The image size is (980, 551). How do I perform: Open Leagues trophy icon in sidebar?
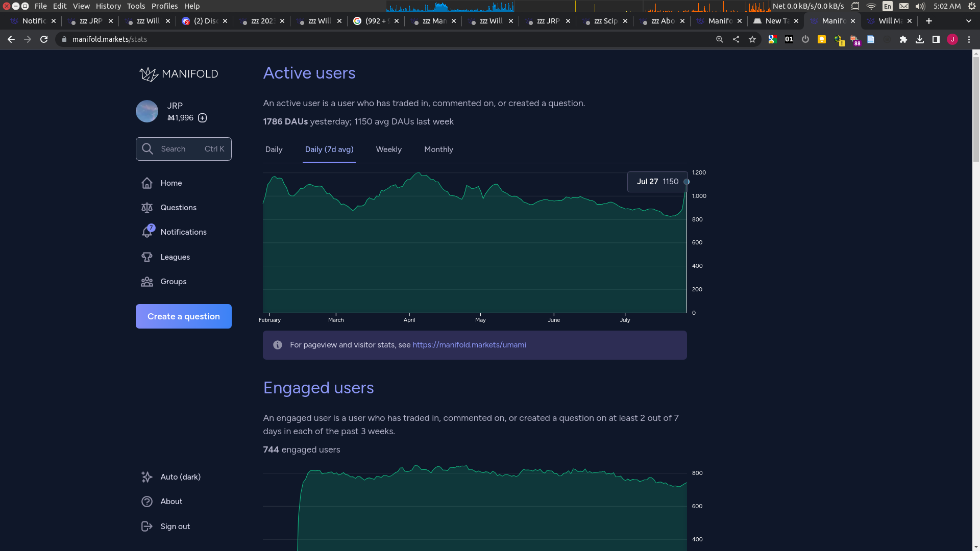tap(147, 257)
